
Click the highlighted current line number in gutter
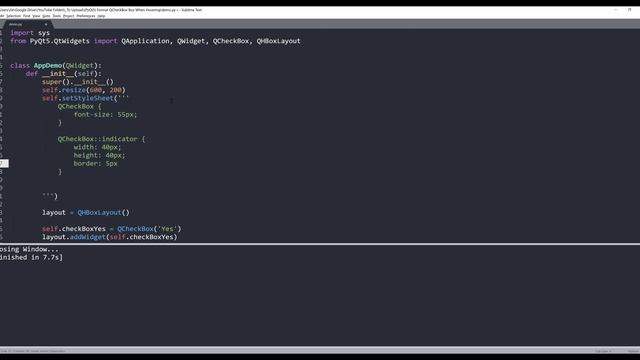(x=4, y=163)
